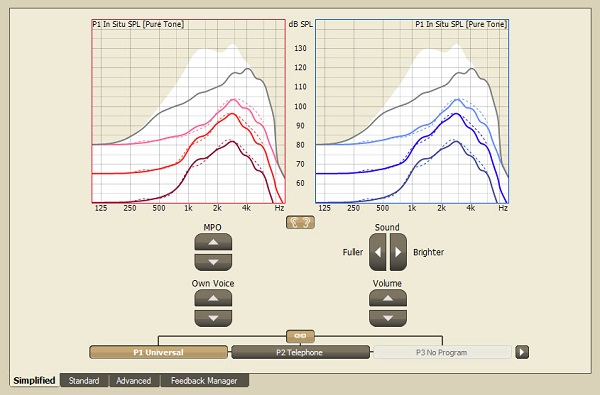Select the P3 No Program slot
This screenshot has height=395, width=600.
(x=442, y=352)
